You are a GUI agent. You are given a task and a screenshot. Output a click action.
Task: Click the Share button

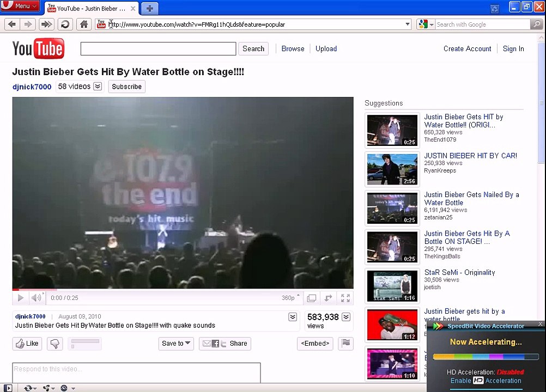(x=225, y=344)
